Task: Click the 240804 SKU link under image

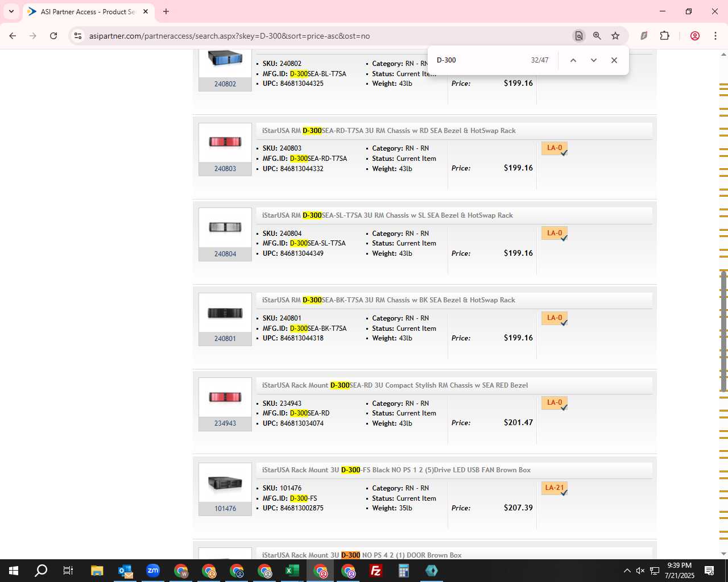Action: [x=225, y=254]
